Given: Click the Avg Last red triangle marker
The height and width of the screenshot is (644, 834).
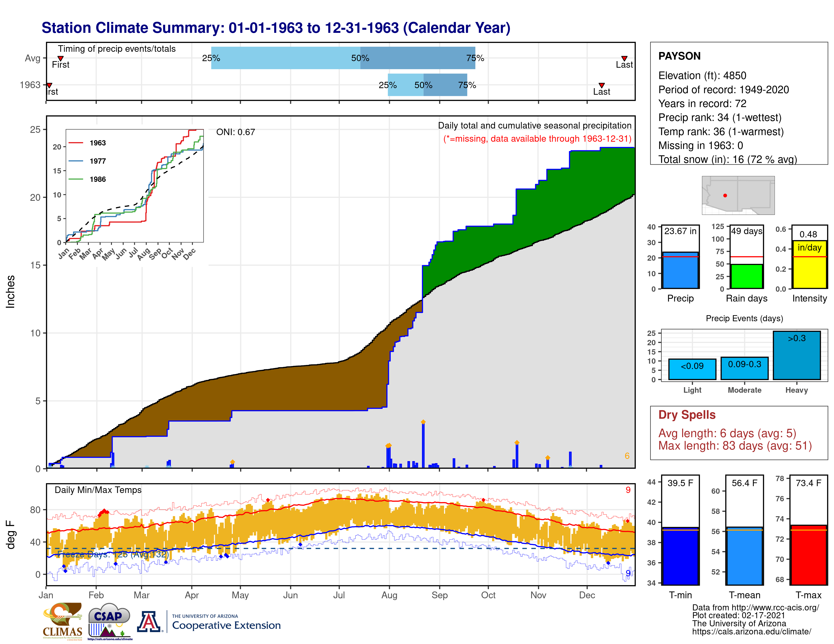Looking at the screenshot, I should 624,58.
